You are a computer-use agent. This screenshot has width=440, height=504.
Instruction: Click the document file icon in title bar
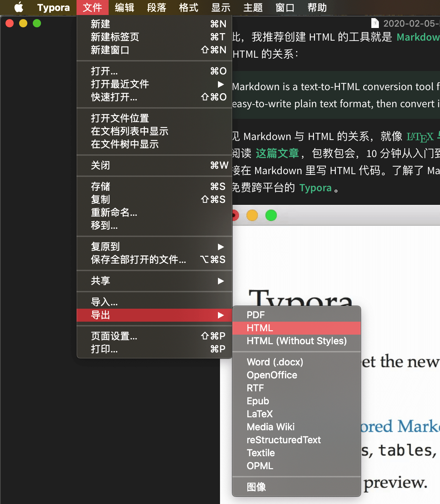tap(375, 23)
